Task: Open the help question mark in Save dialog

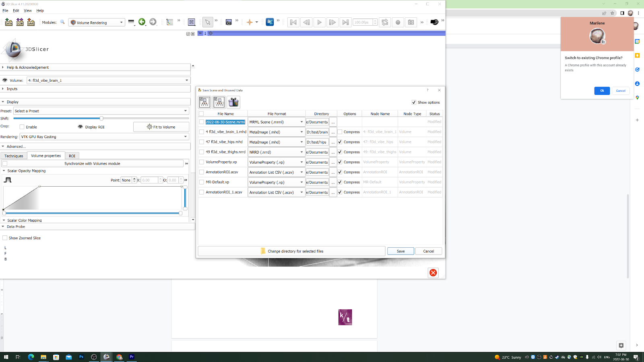Action: [x=427, y=90]
